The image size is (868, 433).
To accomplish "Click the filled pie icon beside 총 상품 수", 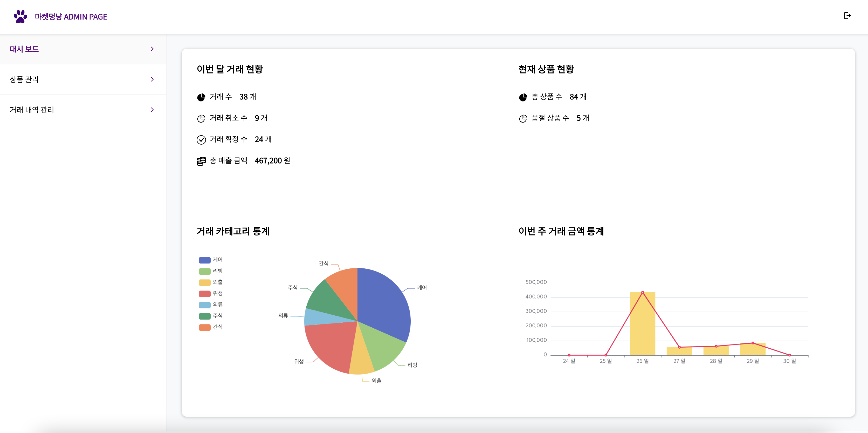I will tap(523, 97).
